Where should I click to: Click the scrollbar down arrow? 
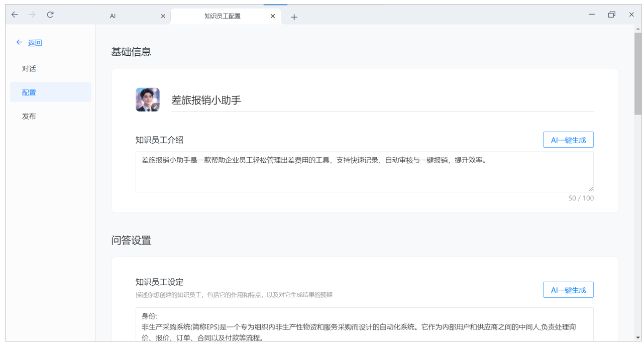coord(638,337)
